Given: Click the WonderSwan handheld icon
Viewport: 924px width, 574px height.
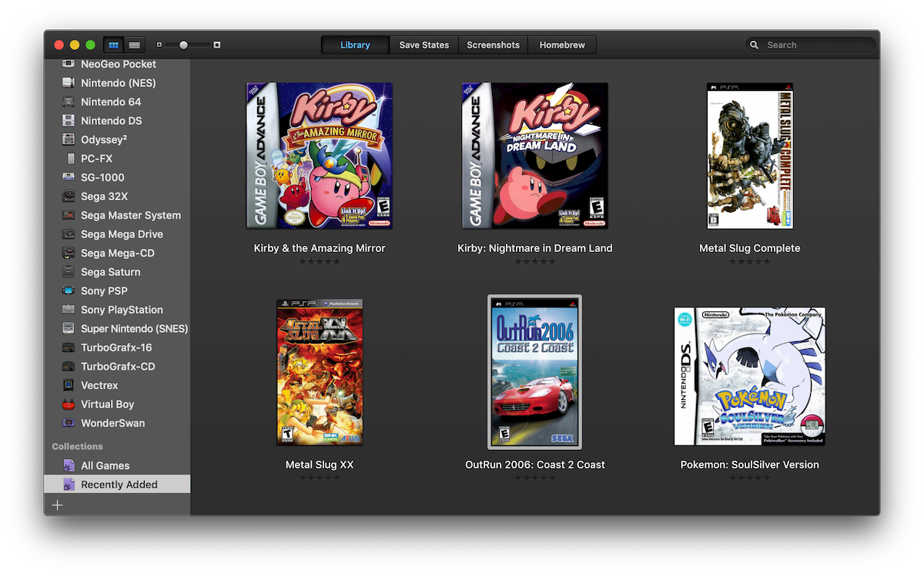Looking at the screenshot, I should [68, 423].
